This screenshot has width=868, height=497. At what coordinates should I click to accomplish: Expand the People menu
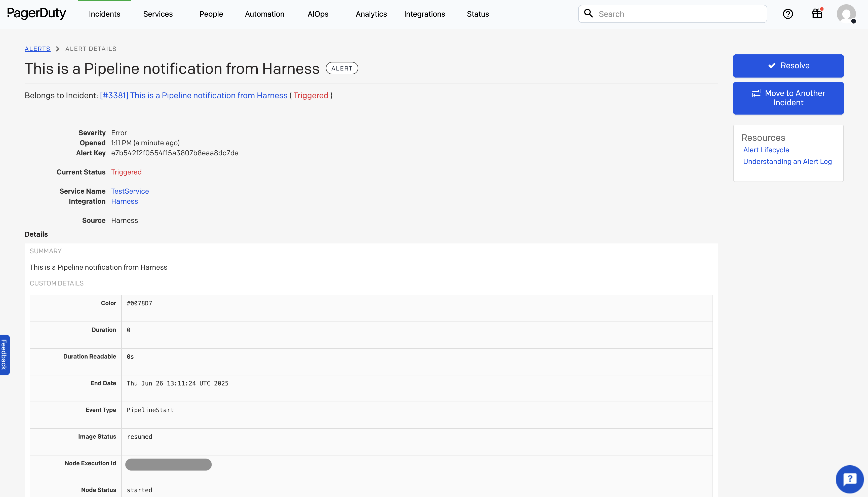(x=211, y=14)
